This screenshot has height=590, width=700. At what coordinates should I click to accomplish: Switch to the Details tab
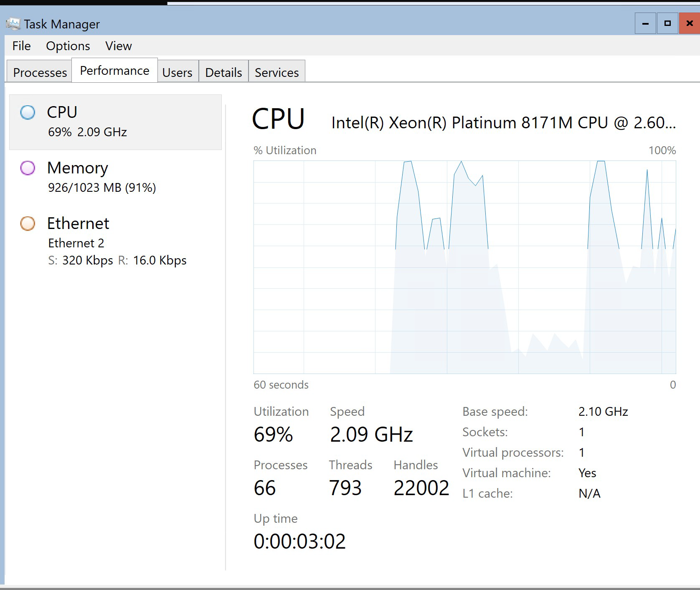[x=223, y=72]
